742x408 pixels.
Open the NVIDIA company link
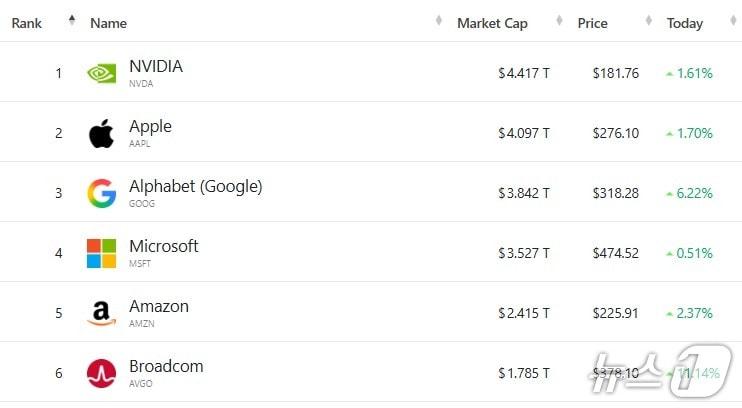pyautogui.click(x=156, y=67)
